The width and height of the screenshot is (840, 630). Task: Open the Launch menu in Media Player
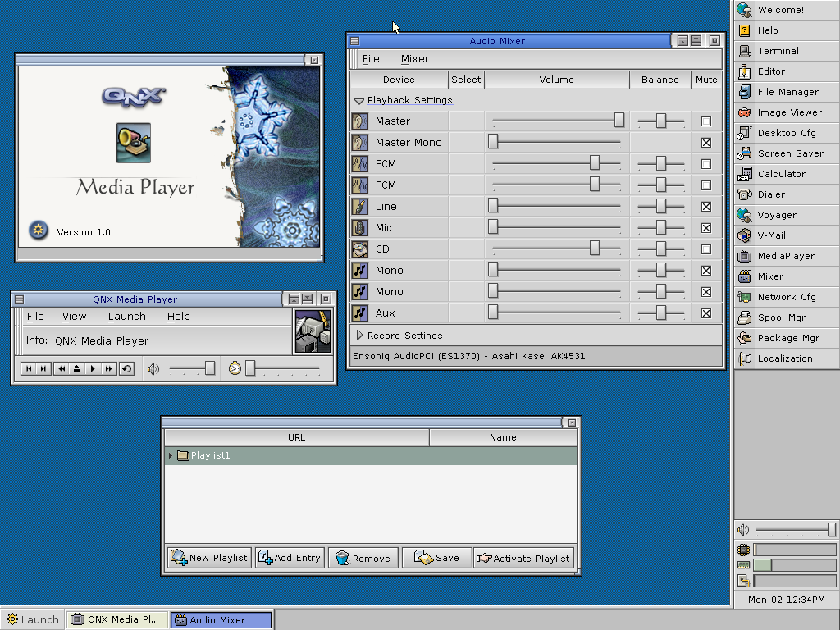(127, 317)
